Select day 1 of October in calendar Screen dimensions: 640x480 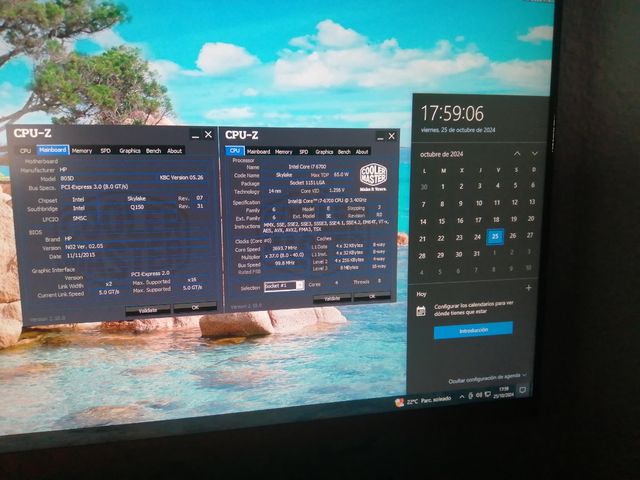442,187
